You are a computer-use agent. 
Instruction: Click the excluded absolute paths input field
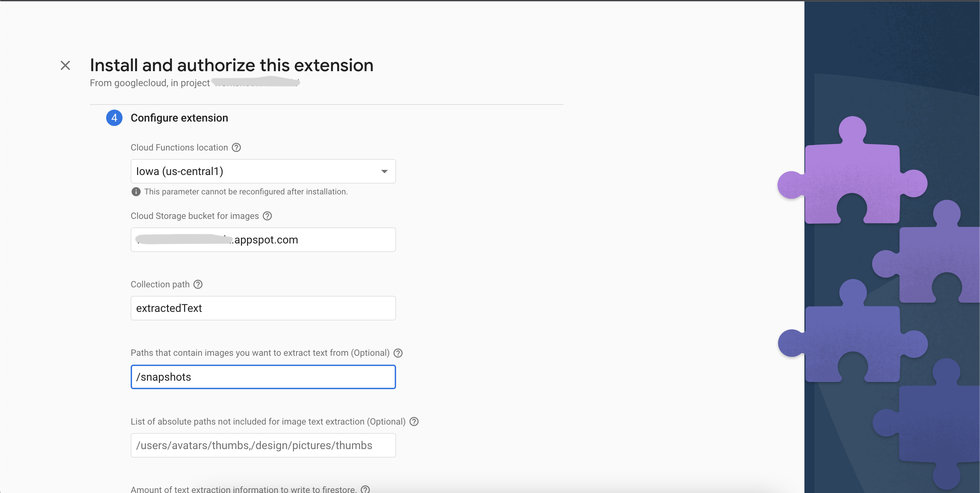click(263, 445)
